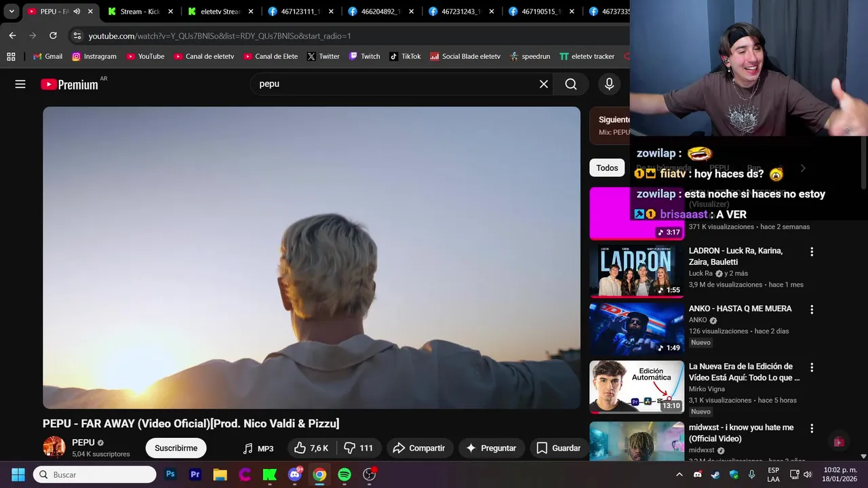Open the Social Blade eletetv bookmark

pyautogui.click(x=465, y=56)
